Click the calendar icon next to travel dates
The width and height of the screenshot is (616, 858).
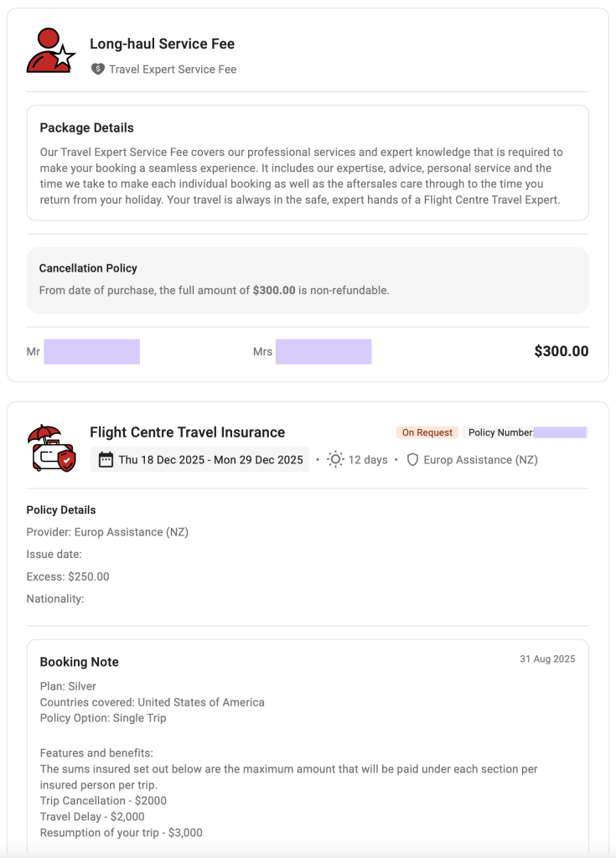coord(106,460)
